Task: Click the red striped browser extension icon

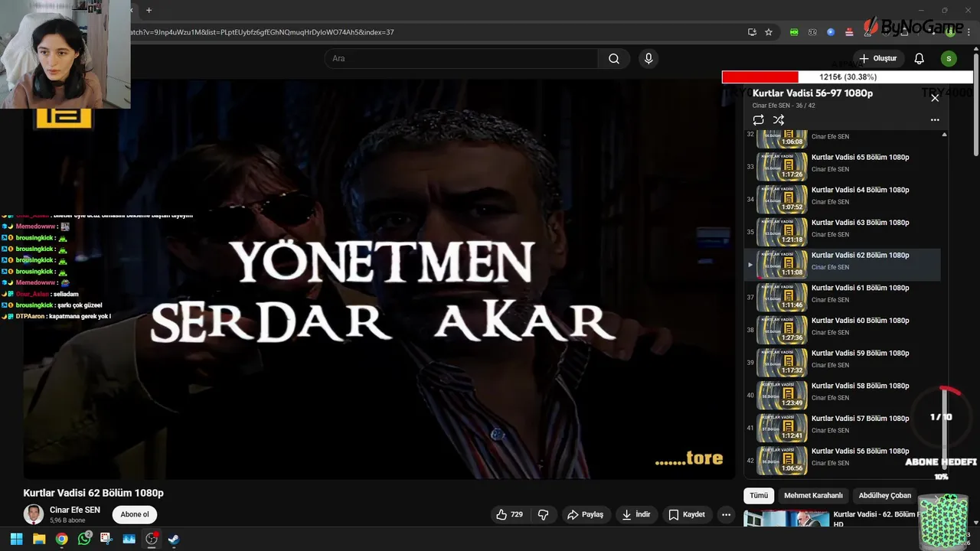Action: (x=849, y=32)
